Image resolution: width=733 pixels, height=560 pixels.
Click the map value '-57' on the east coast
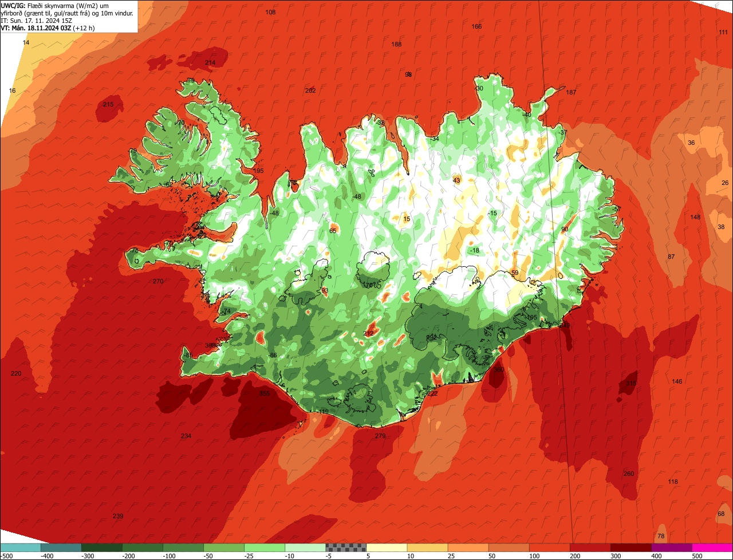click(616, 209)
